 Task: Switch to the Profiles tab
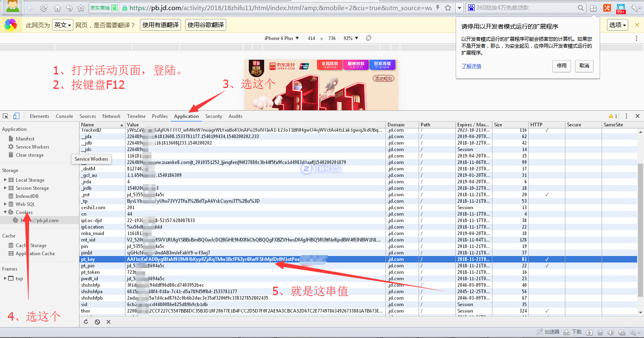coord(160,116)
